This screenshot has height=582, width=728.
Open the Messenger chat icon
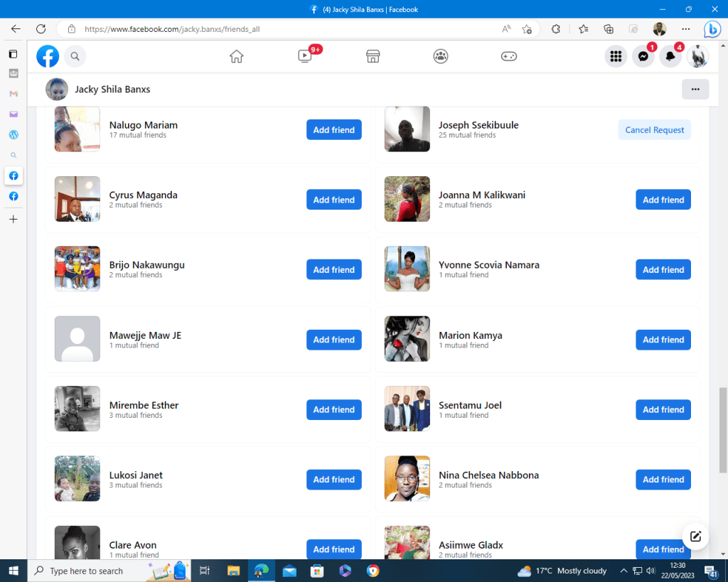click(643, 56)
